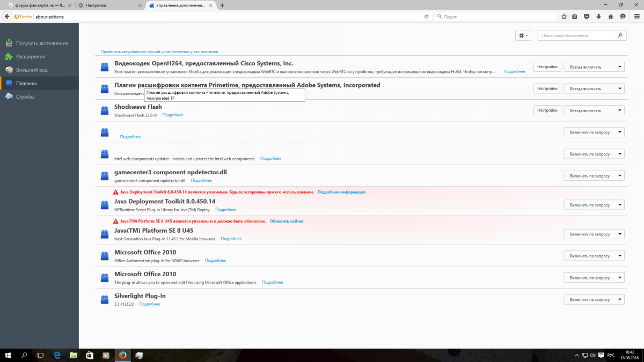Bookmark this page with the star icon

coord(564,17)
